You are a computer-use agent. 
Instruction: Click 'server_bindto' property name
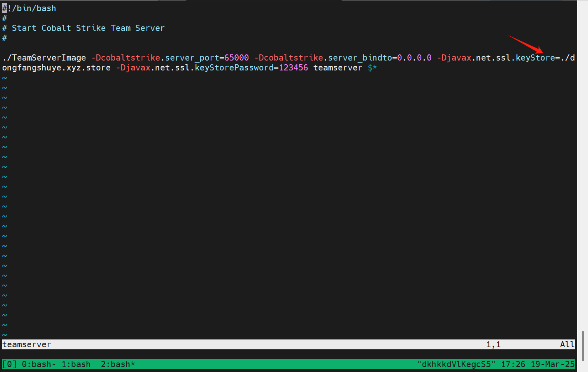click(x=360, y=58)
